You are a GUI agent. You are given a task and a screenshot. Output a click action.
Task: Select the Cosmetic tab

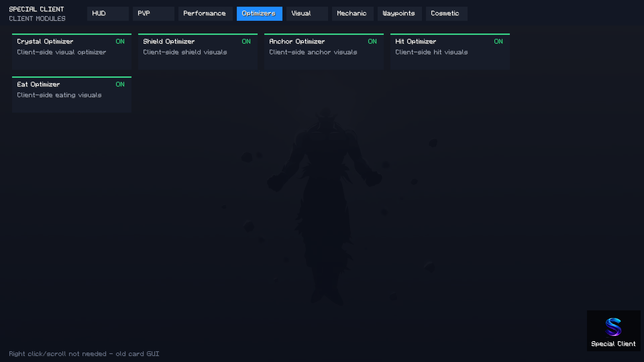tap(446, 14)
